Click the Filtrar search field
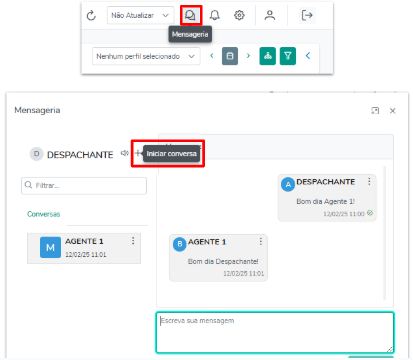This screenshot has height=360, width=413. coord(84,186)
